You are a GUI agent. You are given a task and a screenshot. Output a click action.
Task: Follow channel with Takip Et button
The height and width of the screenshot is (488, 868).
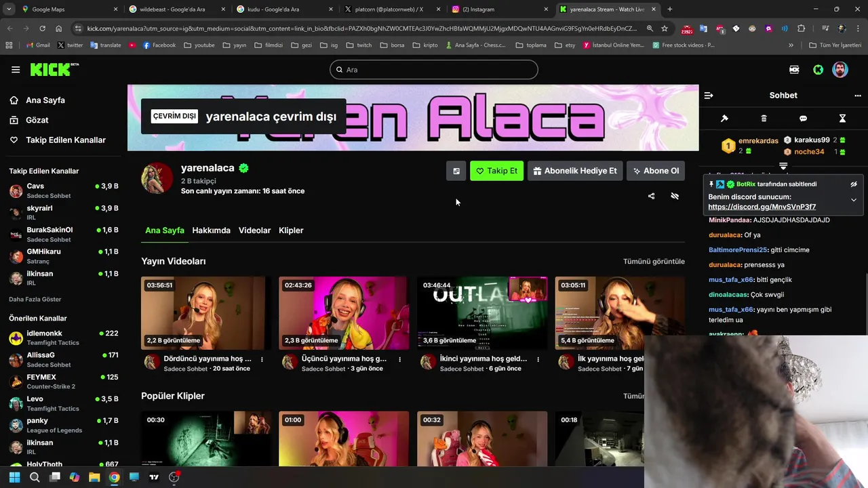[x=496, y=171]
